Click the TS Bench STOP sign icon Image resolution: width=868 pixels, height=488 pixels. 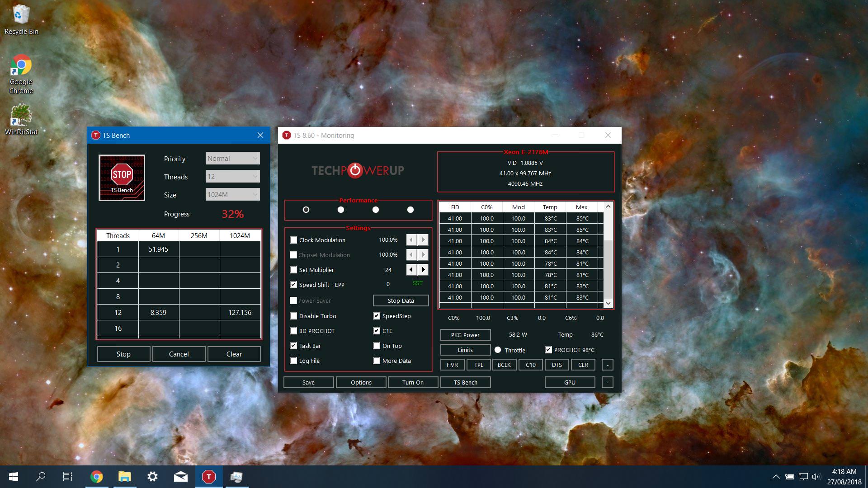coord(122,178)
